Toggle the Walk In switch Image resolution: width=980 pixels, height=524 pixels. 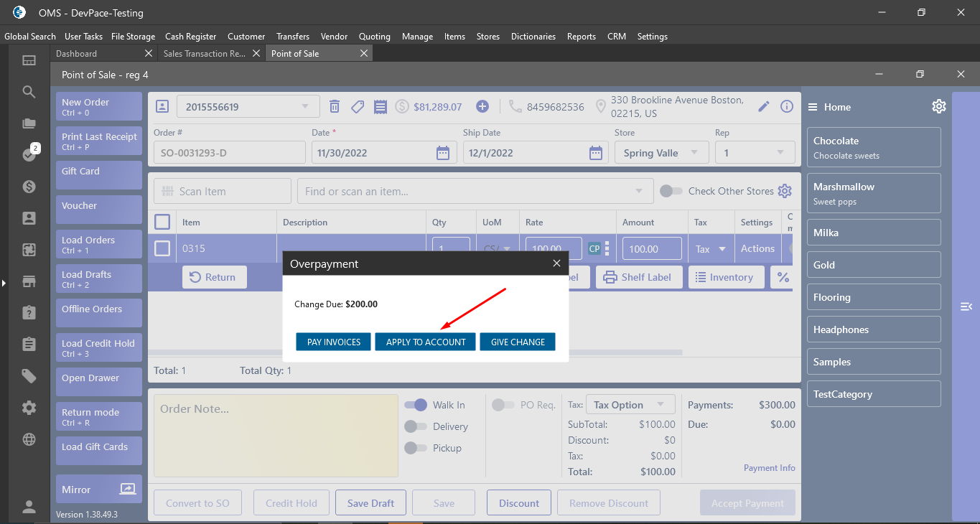click(x=416, y=405)
